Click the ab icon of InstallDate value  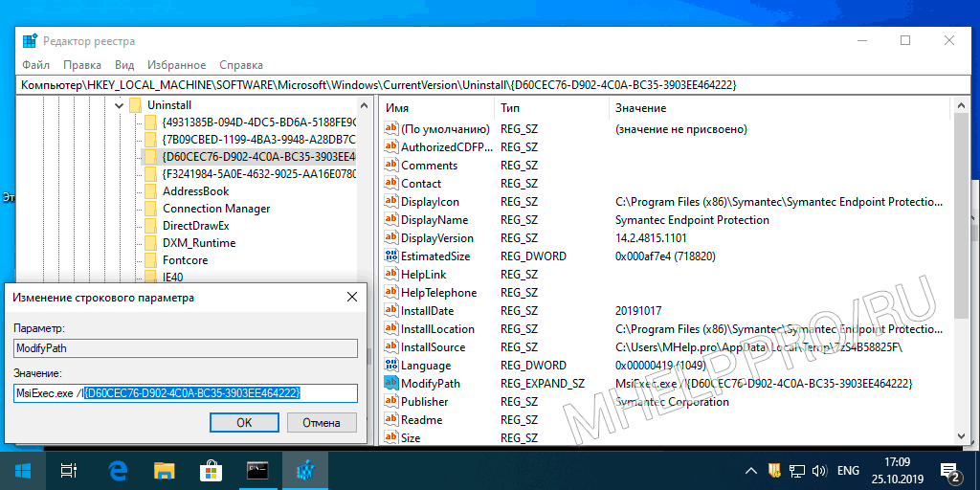[391, 311]
